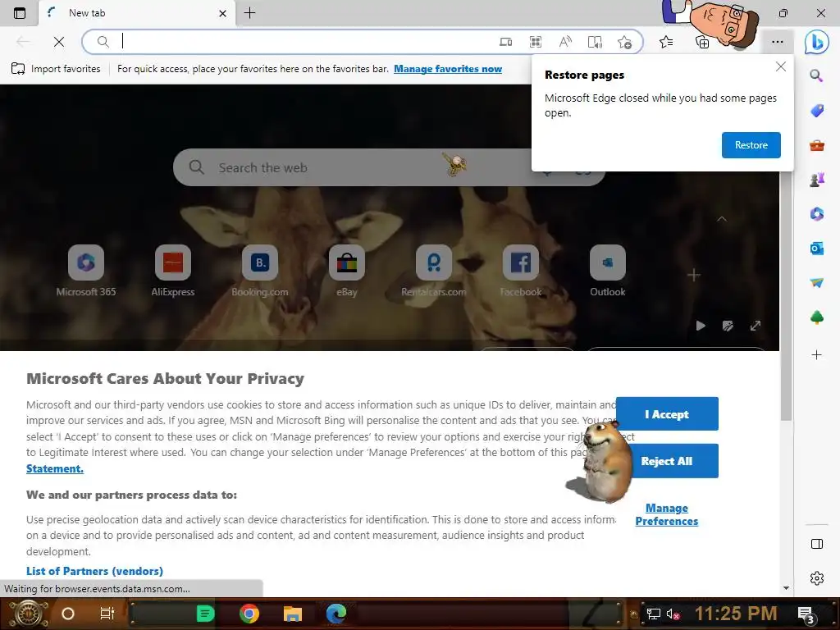Stop loading the page
The image size is (840, 630).
tap(59, 42)
